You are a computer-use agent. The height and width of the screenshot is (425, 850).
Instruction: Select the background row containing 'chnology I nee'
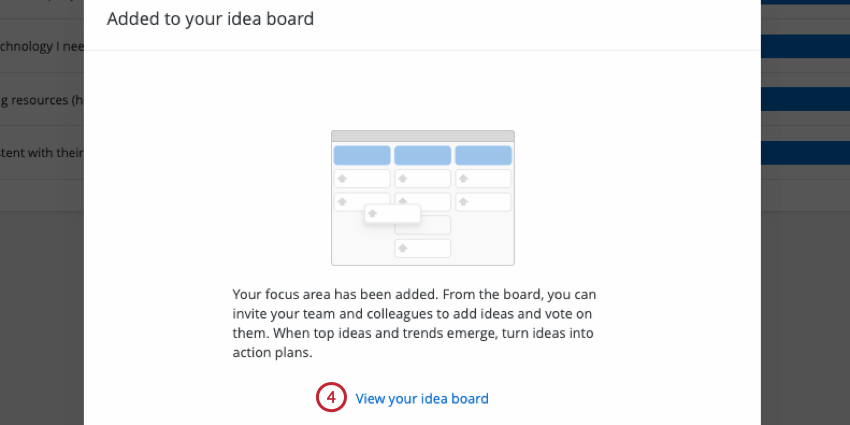pos(42,46)
